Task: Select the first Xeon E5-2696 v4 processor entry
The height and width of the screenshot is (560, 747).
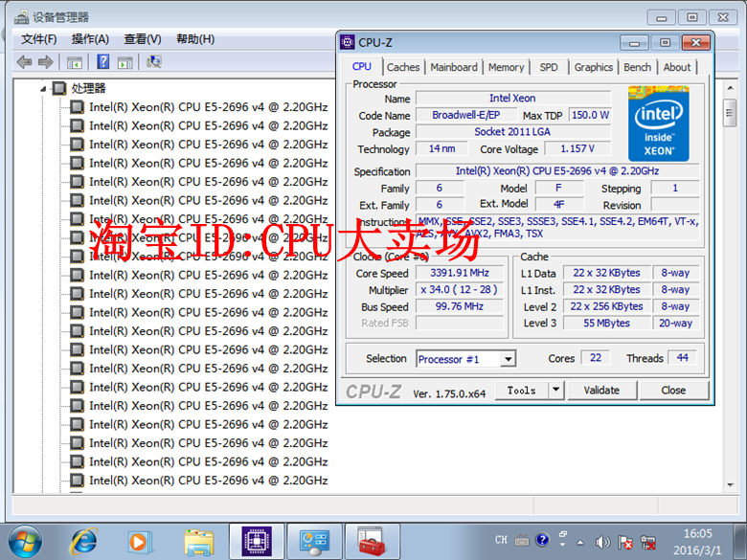Action: [x=208, y=107]
